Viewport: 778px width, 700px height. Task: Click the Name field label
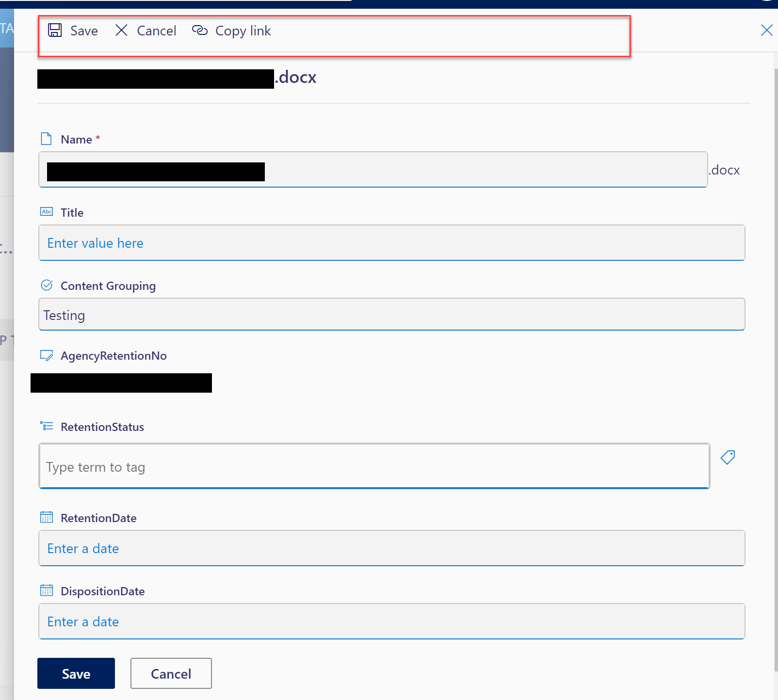76,140
